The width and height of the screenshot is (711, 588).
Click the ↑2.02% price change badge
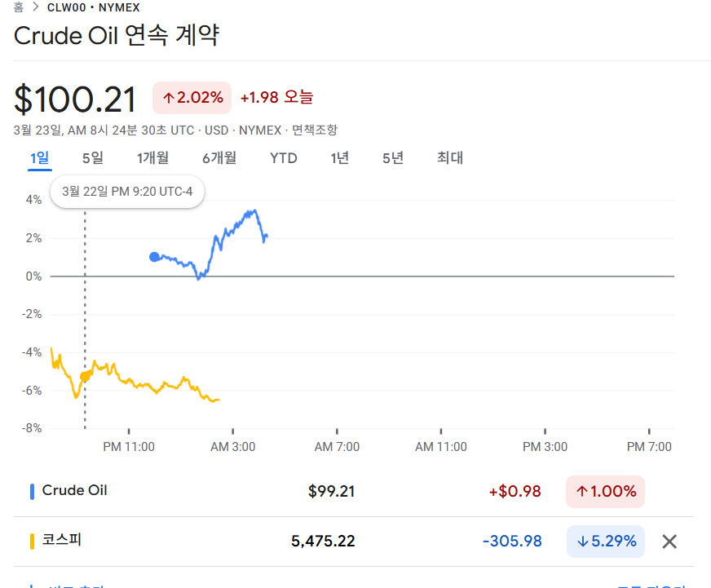tap(192, 98)
